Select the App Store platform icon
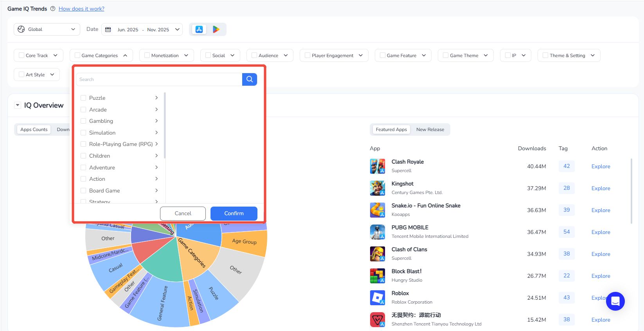The image size is (644, 331). tap(199, 29)
